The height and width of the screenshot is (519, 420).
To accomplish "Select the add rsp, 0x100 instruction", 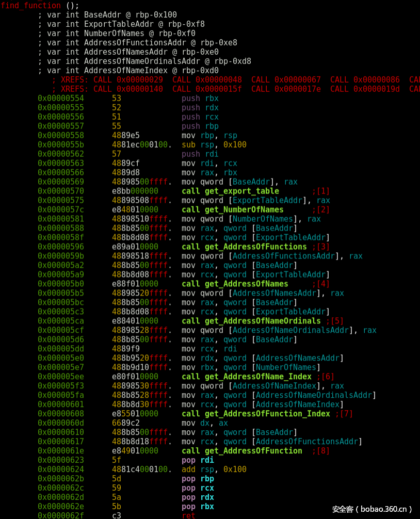I will click(x=214, y=469).
